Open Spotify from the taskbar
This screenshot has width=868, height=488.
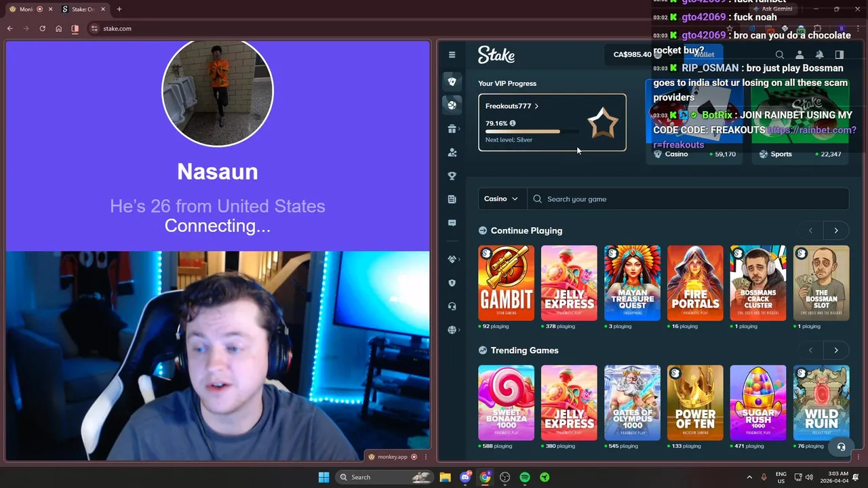coord(525,477)
